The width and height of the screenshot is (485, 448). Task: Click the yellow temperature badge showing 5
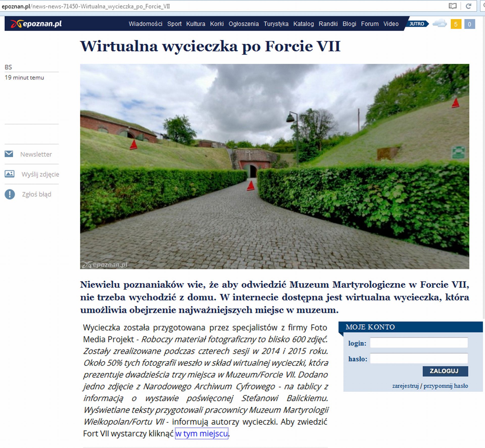(456, 24)
